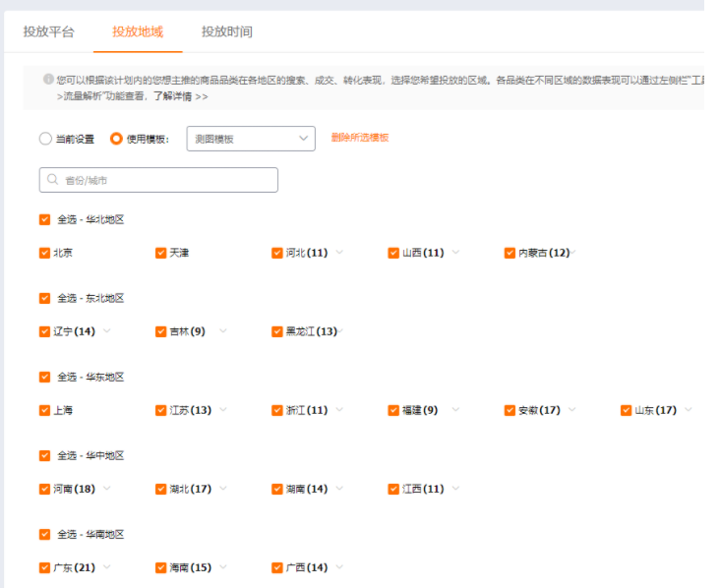The image size is (720, 588).
Task: Click the info icon in notice
Action: click(x=48, y=80)
